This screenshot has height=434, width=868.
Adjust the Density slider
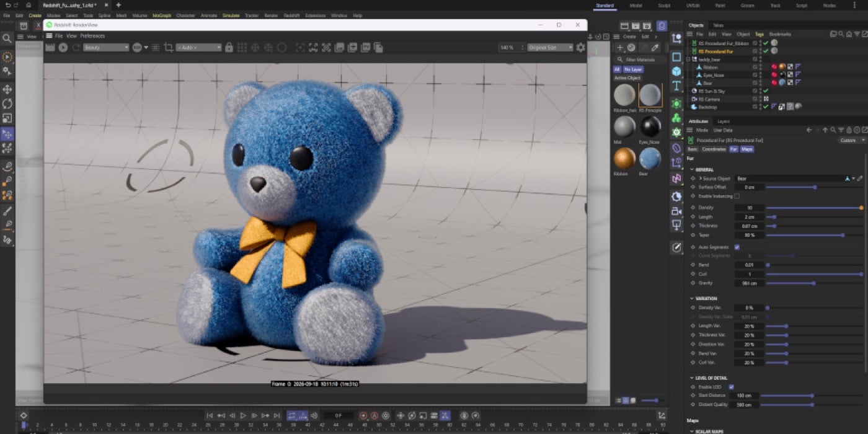[814, 208]
